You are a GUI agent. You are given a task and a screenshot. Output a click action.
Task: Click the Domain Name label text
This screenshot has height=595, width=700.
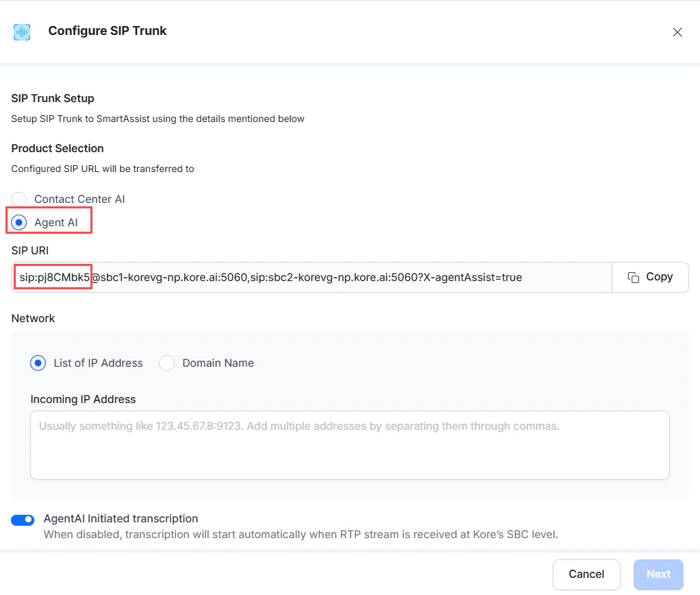pyautogui.click(x=216, y=363)
